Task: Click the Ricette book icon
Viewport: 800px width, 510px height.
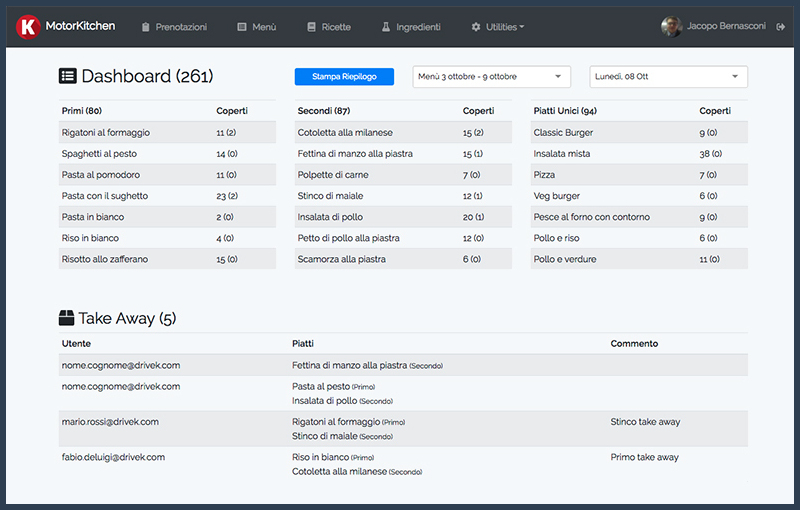Action: click(x=311, y=27)
